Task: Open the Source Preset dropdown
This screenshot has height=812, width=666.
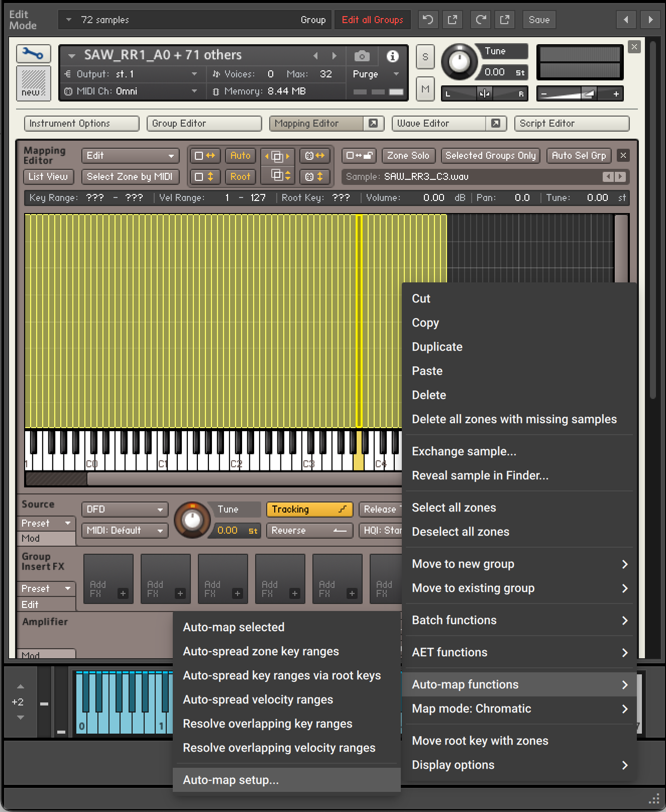Action: pos(46,523)
